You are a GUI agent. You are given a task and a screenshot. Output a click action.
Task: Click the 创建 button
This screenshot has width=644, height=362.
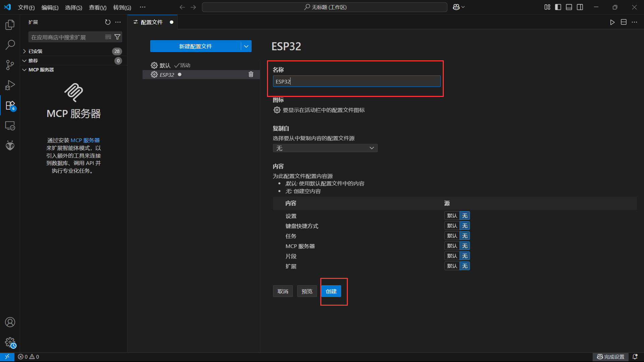(331, 291)
